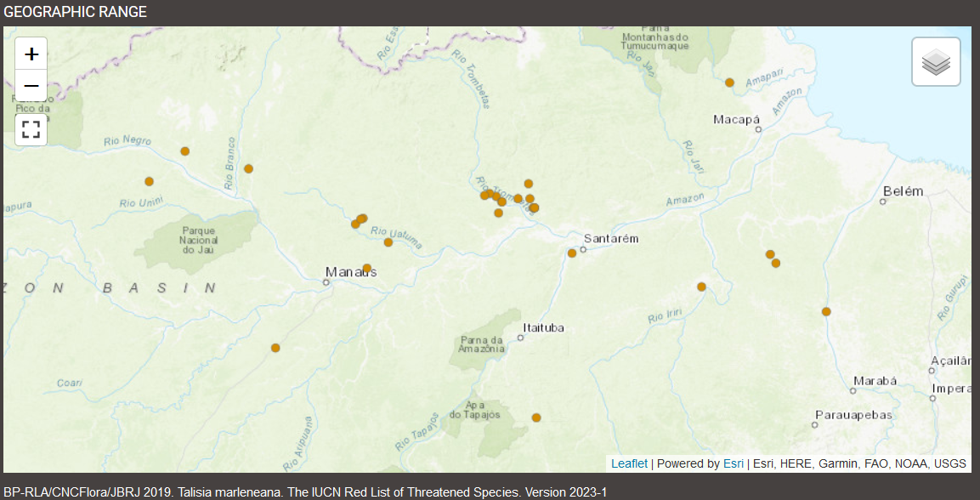The height and width of the screenshot is (500, 980).
Task: Select the lowest marker in Trombetas cluster
Action: tap(499, 213)
